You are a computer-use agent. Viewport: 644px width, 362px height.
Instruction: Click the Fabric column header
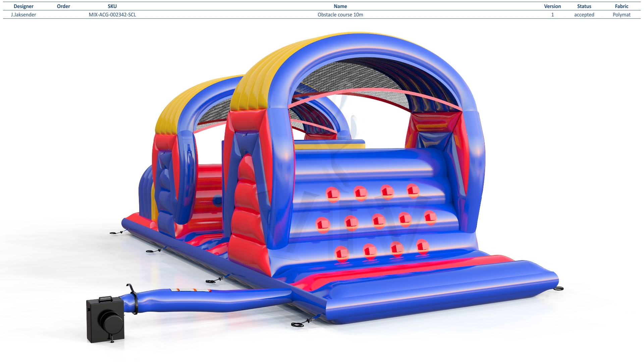[622, 6]
